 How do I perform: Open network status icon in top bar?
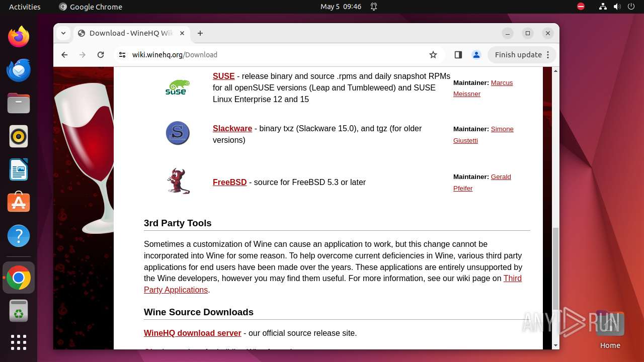pyautogui.click(x=603, y=7)
